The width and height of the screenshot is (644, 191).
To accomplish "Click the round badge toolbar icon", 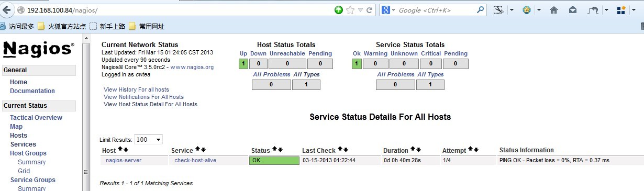I will point(527,10).
